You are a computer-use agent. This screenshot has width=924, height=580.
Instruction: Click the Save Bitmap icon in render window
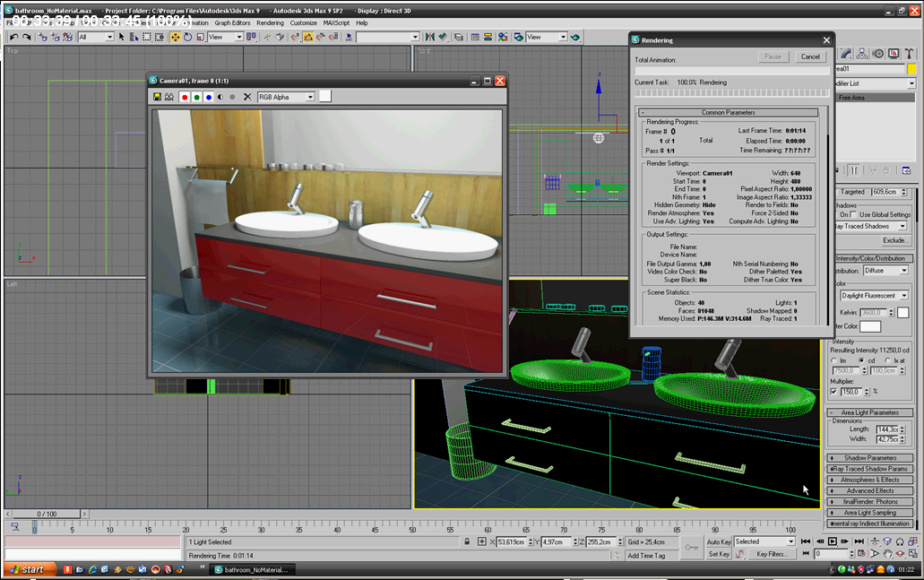(x=157, y=97)
